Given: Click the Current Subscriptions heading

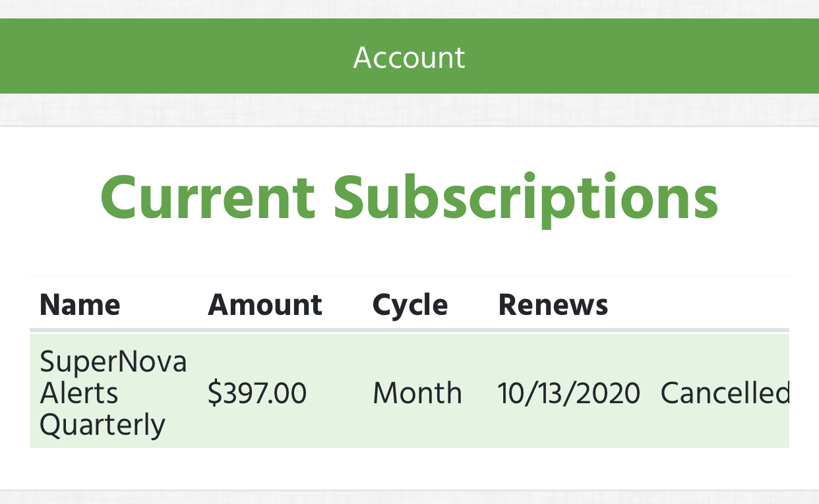Looking at the screenshot, I should click(x=409, y=198).
